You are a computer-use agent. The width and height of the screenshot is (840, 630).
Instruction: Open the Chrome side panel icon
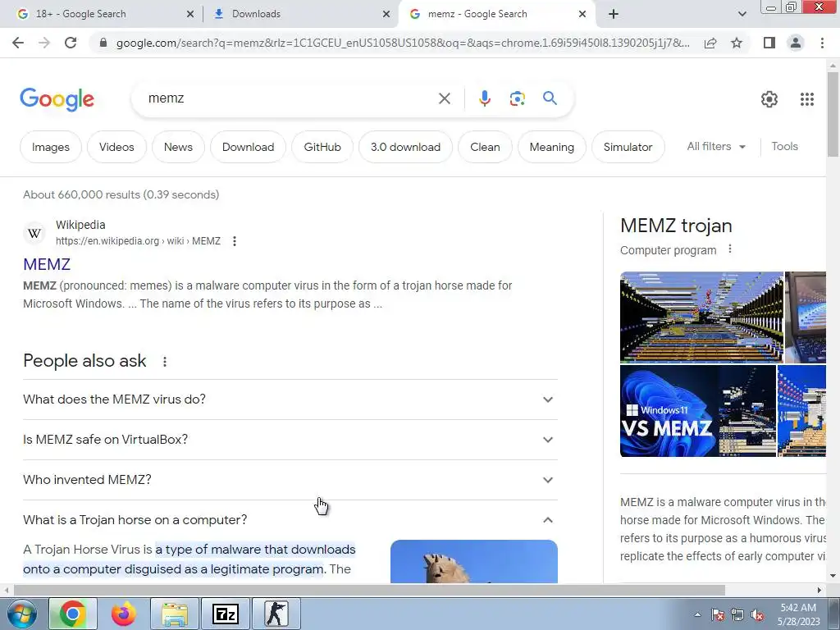click(x=769, y=43)
